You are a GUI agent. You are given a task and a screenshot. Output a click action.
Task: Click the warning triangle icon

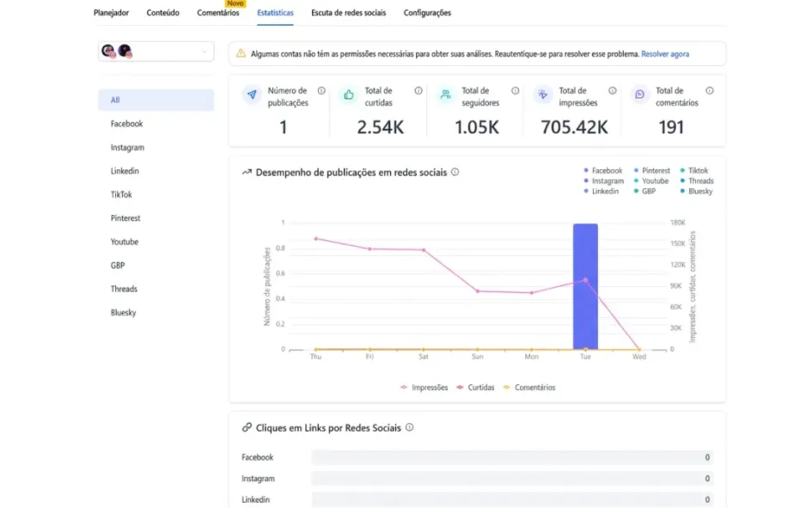[x=241, y=53]
